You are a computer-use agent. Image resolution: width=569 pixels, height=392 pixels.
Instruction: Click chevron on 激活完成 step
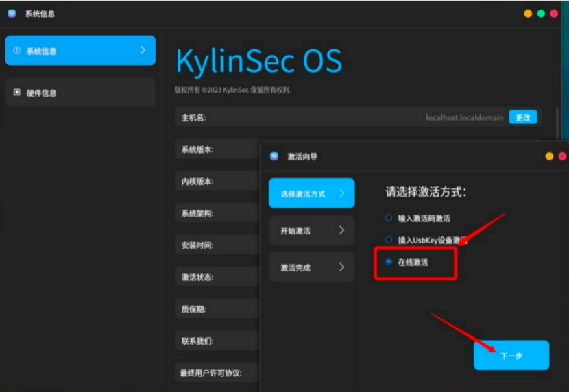point(342,267)
